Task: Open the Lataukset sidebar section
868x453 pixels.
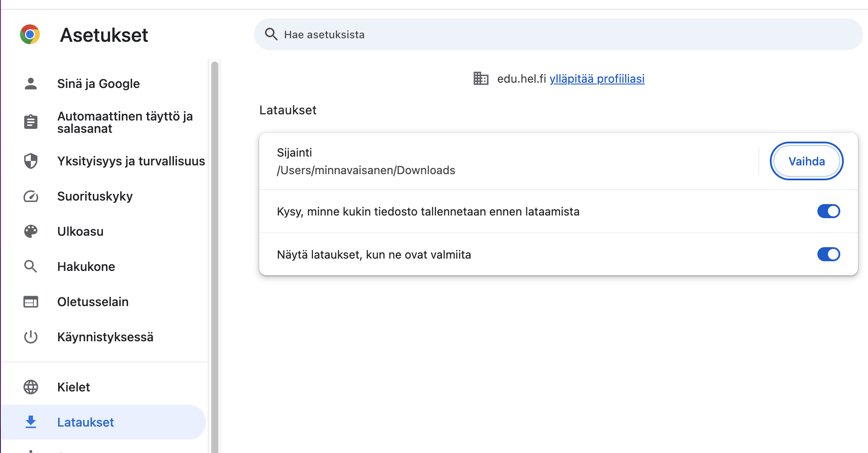Action: 85,422
